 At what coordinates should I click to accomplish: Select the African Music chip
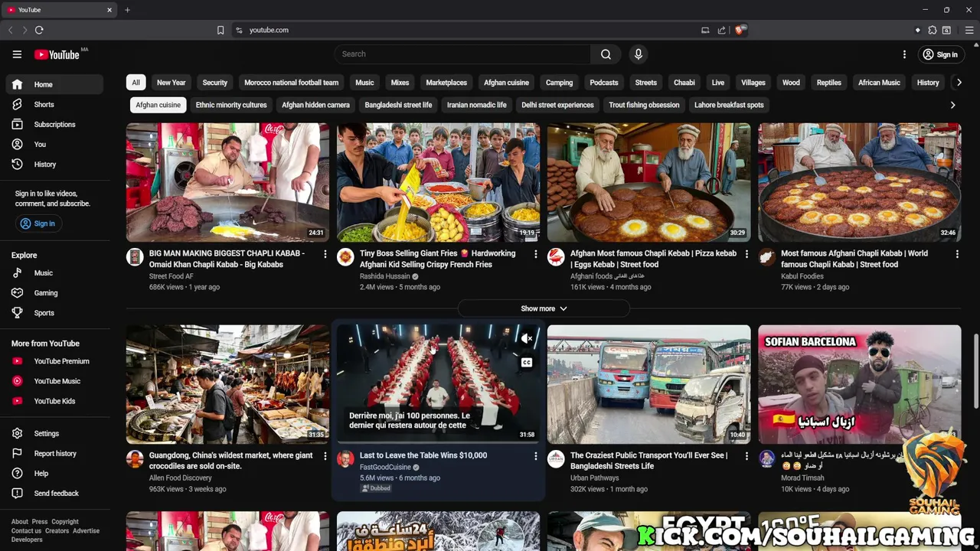point(879,83)
